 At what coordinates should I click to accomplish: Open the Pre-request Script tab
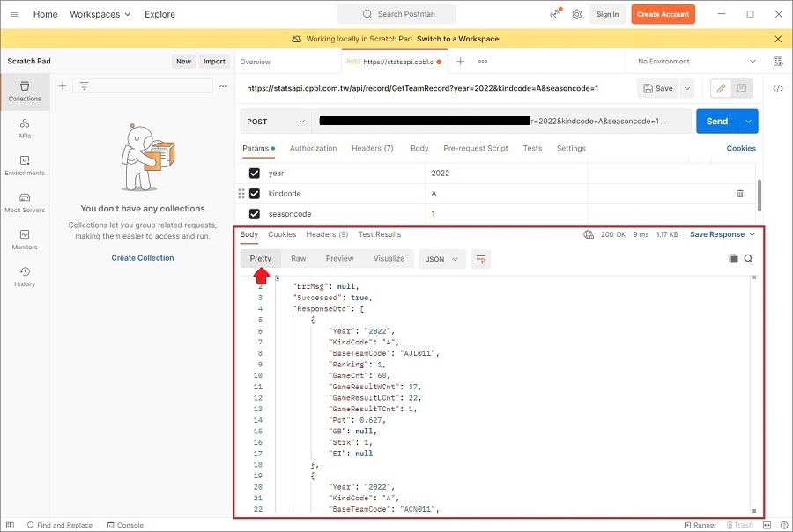click(x=476, y=148)
